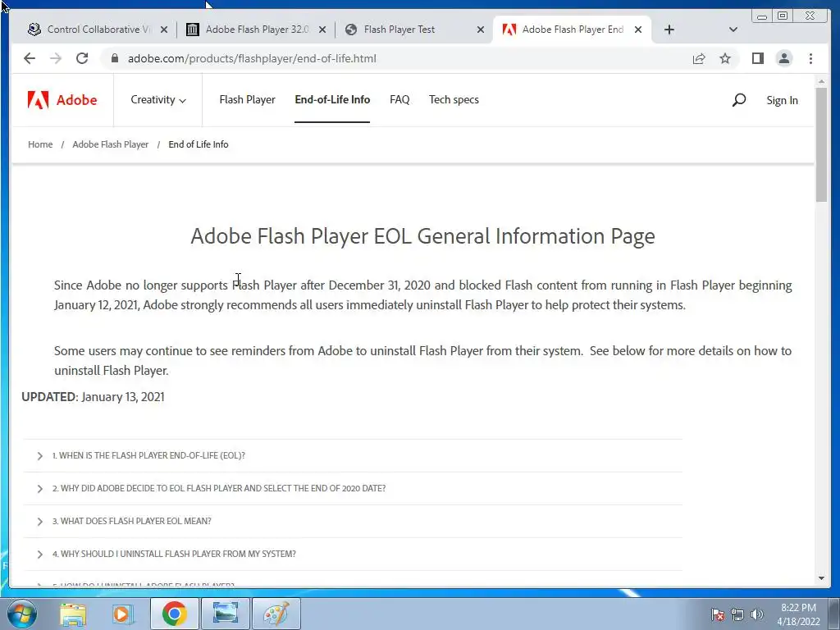The image size is (840, 630).
Task: Go back to the previous page
Action: pos(30,58)
